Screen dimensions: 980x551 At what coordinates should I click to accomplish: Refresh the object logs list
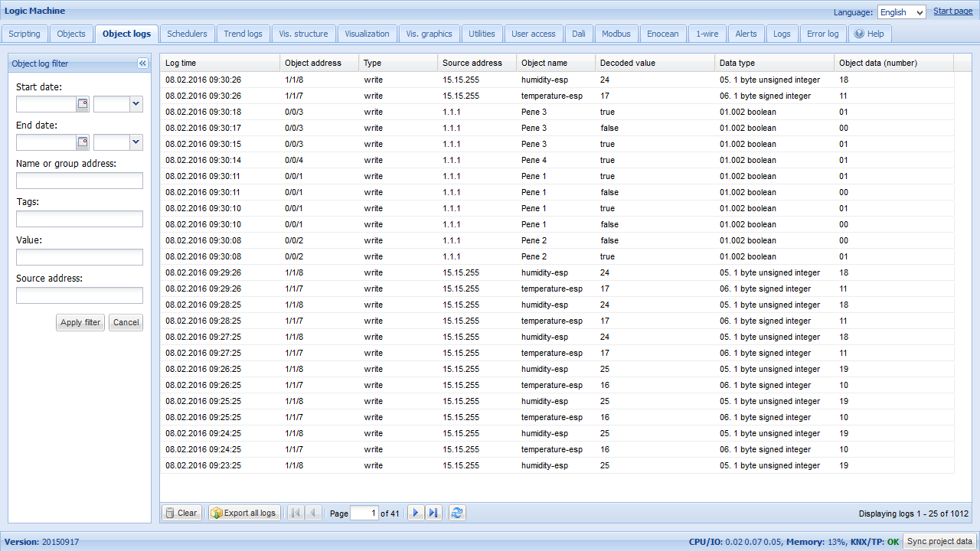[457, 513]
